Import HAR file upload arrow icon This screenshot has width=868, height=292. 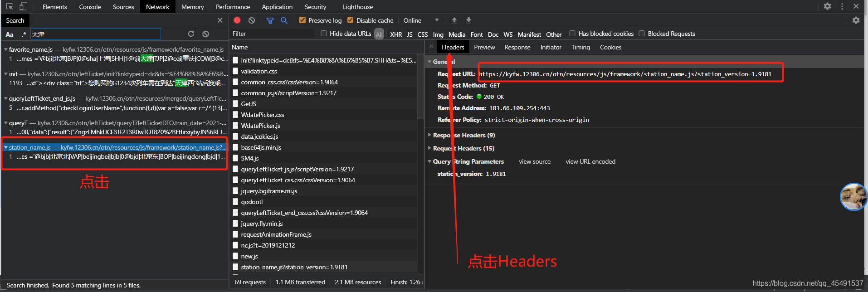[x=454, y=20]
